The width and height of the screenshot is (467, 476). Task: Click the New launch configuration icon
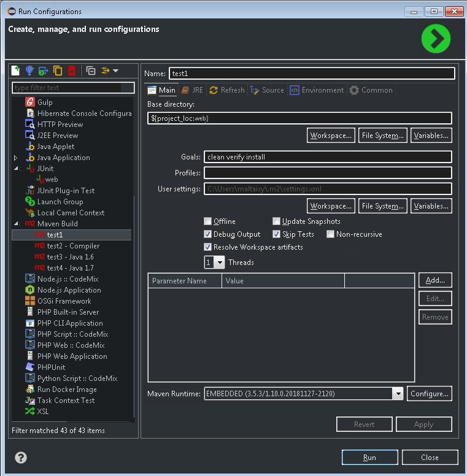tap(17, 71)
